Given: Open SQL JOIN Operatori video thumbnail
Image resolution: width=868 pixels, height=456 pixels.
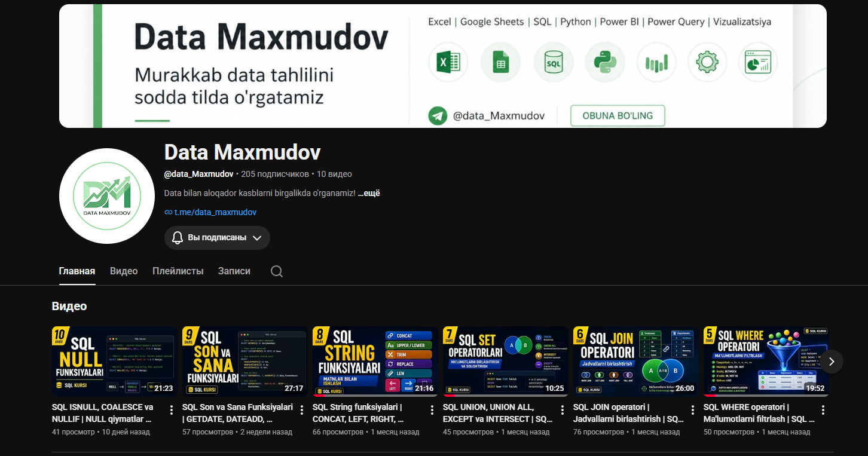Looking at the screenshot, I should [x=636, y=362].
